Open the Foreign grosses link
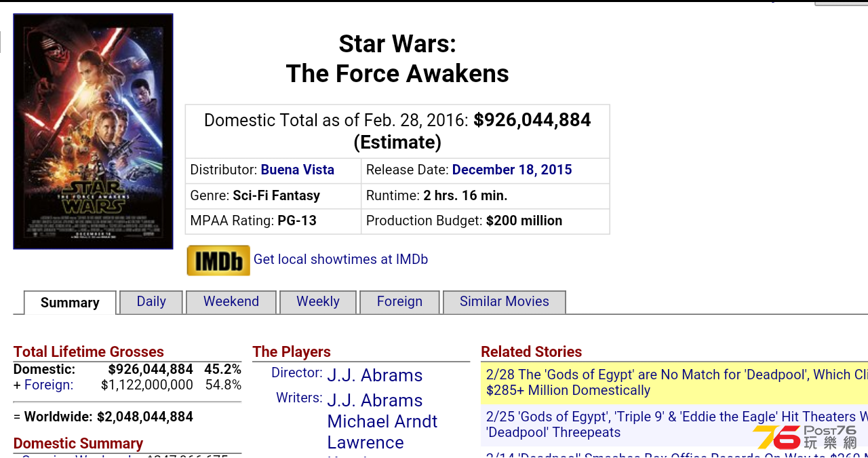This screenshot has height=458, width=868. click(x=48, y=385)
